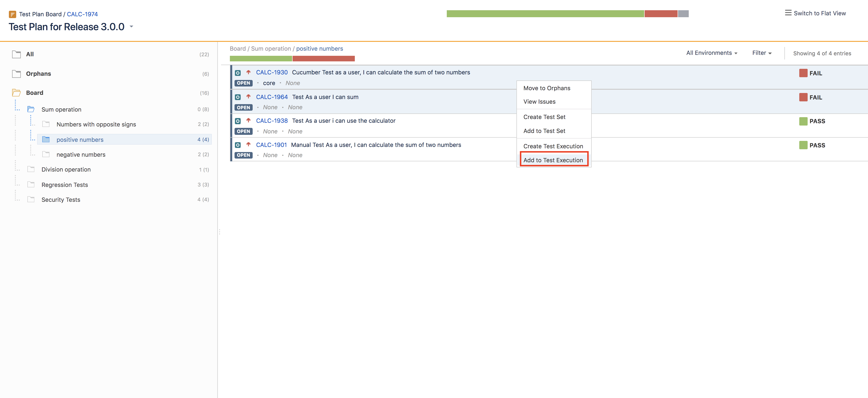Click the priority arrow icon for CALC-1964
This screenshot has width=868, height=398.
point(248,96)
